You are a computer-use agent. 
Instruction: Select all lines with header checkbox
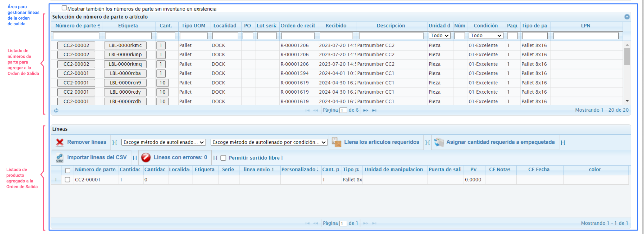(x=67, y=170)
